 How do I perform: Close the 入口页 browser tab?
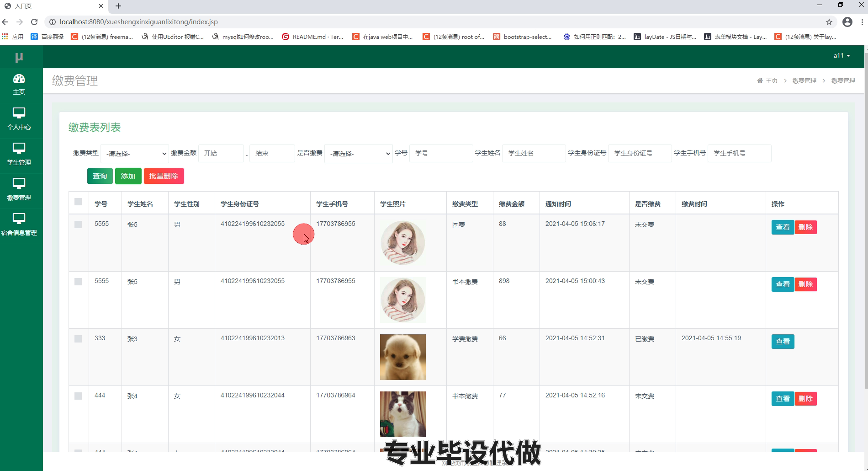click(101, 6)
